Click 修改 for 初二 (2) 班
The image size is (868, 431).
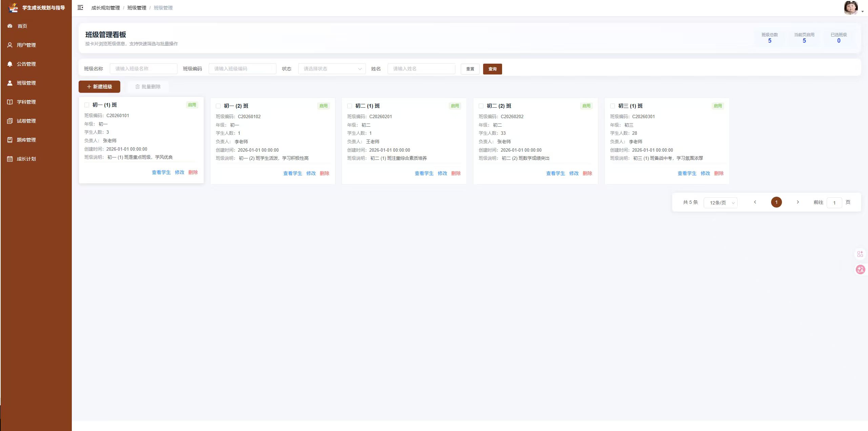[x=574, y=173]
